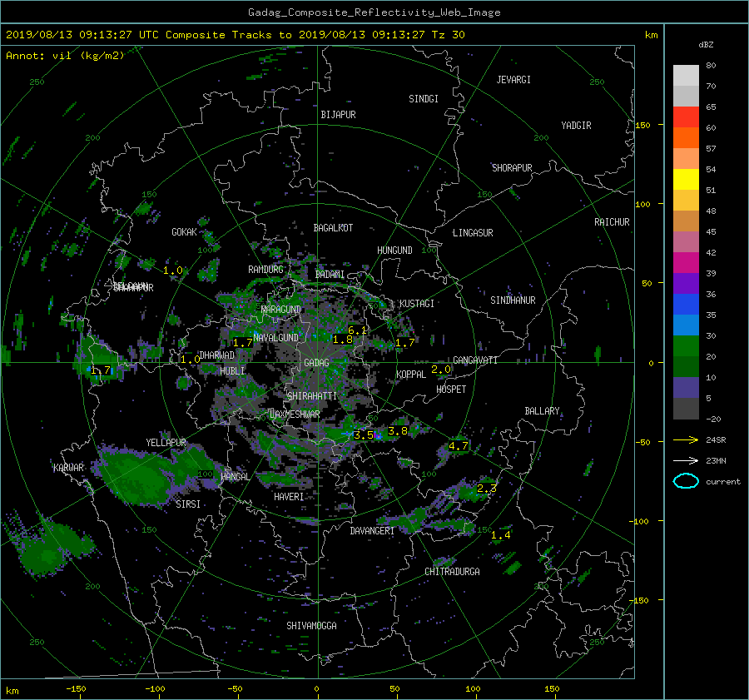Click the HAVERI city label
Viewport: 749px width, 700px height.
(289, 497)
